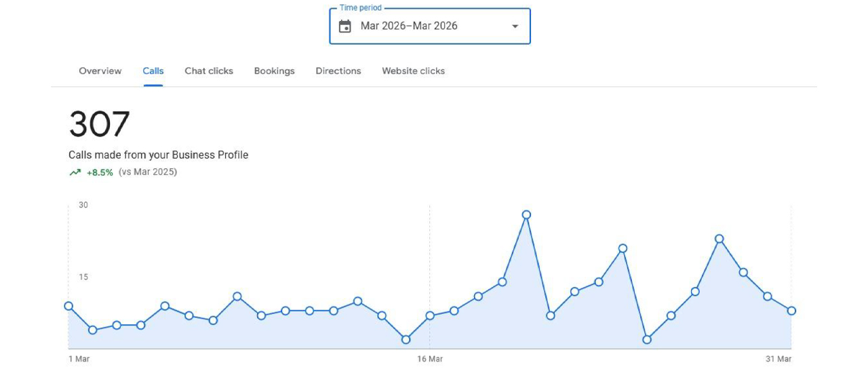Click the +8.5% change value

[100, 172]
